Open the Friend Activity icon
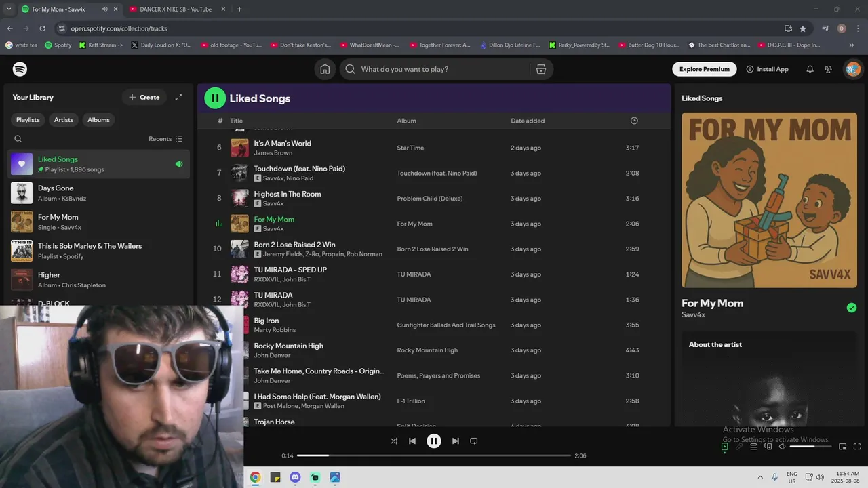This screenshot has width=868, height=488. pyautogui.click(x=828, y=69)
